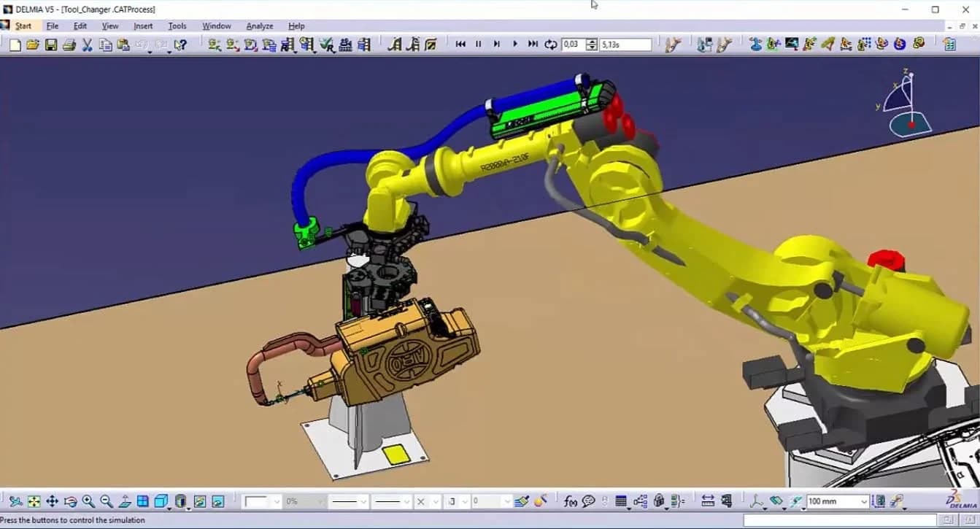The height and width of the screenshot is (529, 980).
Task: Click the Paste clipboard icon
Action: click(x=123, y=45)
